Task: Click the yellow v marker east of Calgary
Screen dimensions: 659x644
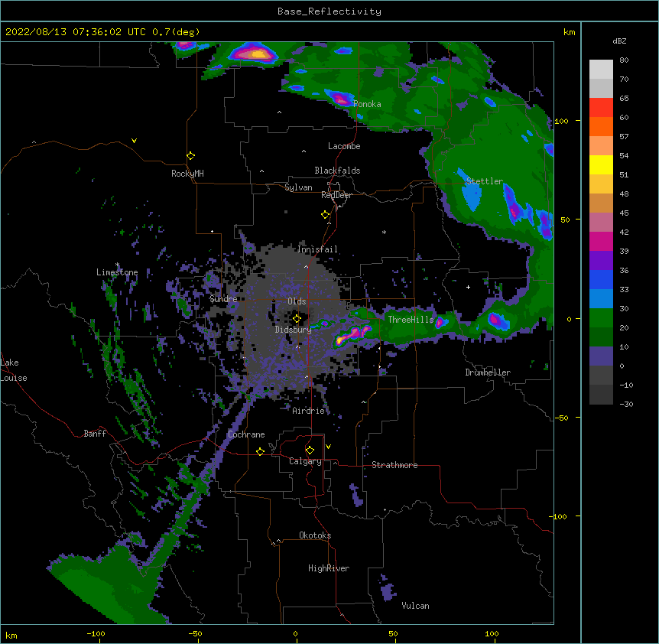Action: point(328,447)
